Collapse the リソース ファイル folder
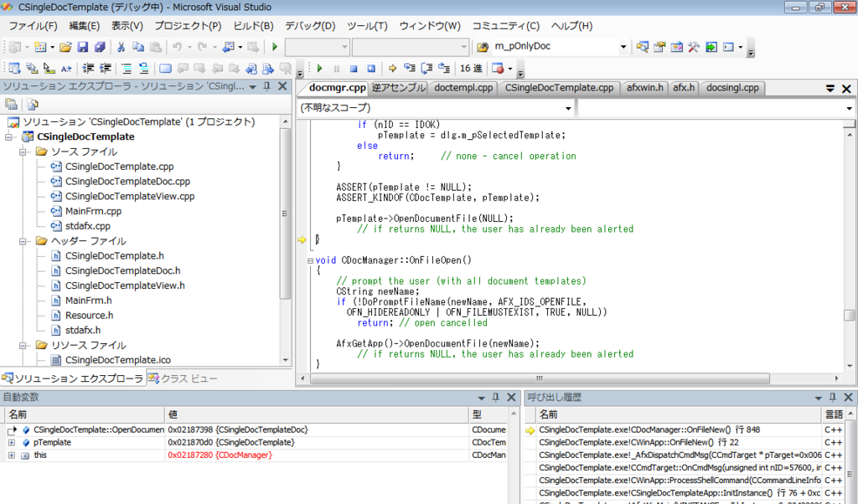The width and height of the screenshot is (858, 504). coord(23,345)
